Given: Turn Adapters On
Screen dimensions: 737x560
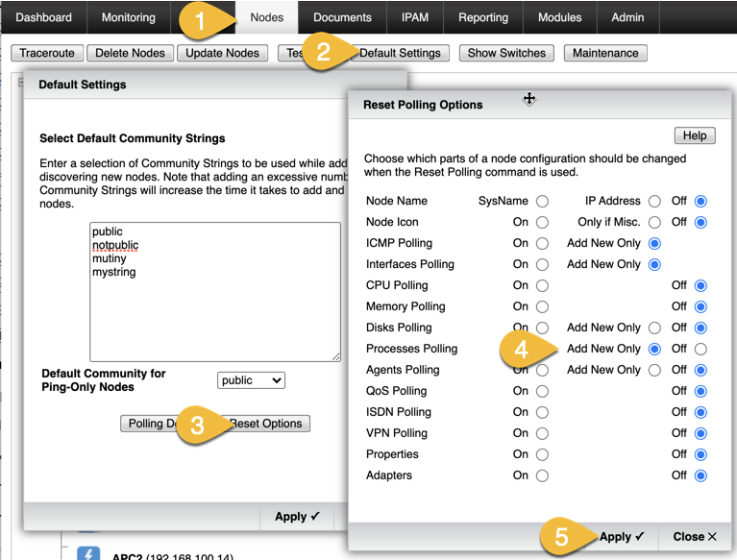Looking at the screenshot, I should pyautogui.click(x=542, y=475).
